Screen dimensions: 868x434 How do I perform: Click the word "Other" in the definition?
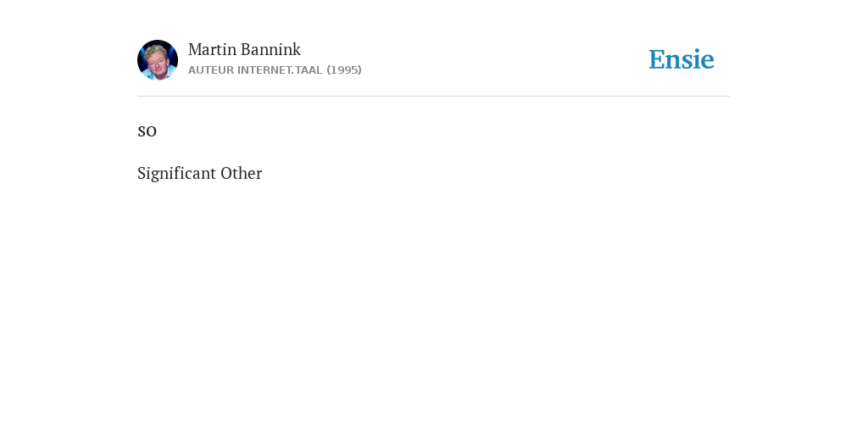coord(242,173)
